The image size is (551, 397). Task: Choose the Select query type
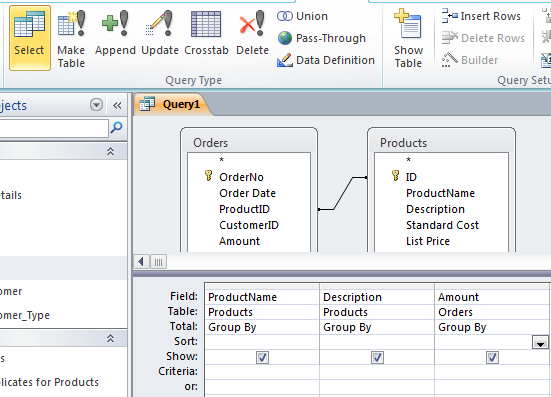[30, 38]
